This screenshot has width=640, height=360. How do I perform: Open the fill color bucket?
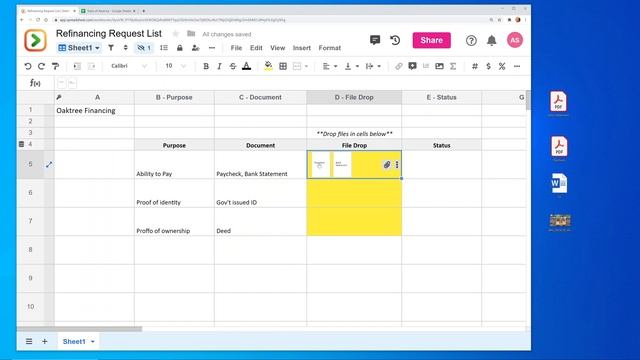pyautogui.click(x=268, y=66)
